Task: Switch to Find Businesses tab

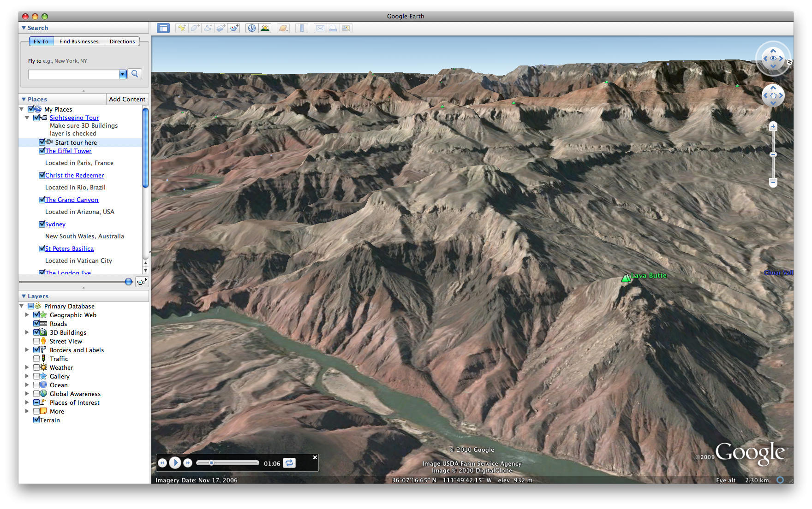Action: (x=79, y=41)
